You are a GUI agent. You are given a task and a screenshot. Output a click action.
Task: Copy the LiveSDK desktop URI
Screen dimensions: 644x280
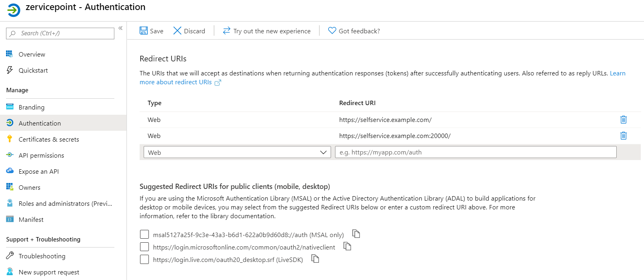315,259
